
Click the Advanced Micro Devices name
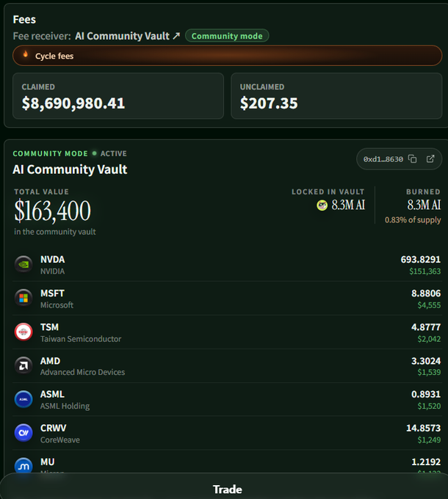point(82,372)
